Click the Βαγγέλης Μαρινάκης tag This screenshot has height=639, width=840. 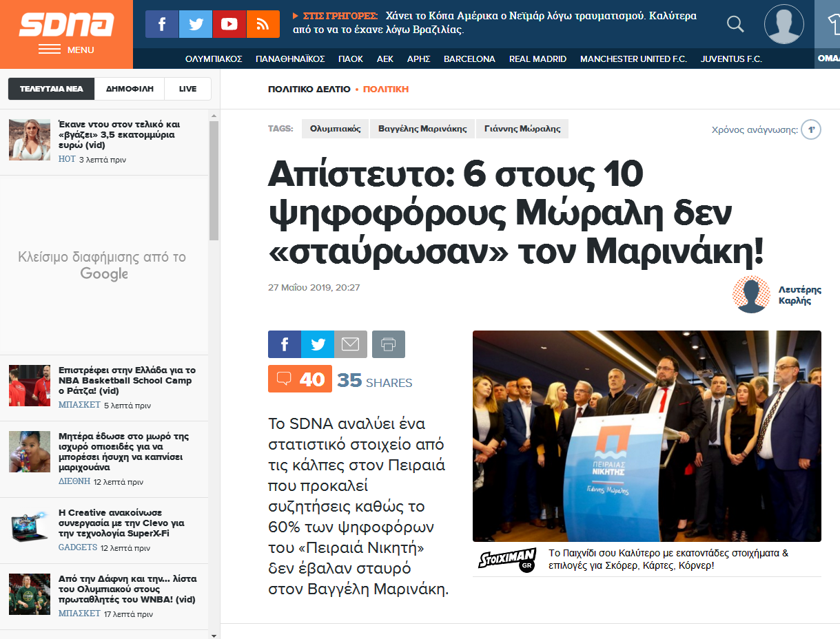(422, 129)
